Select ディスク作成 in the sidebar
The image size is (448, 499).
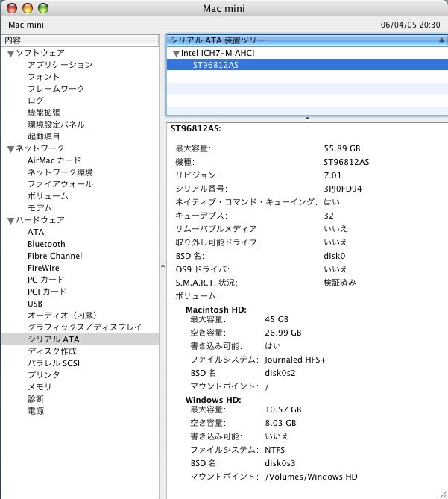tap(52, 351)
